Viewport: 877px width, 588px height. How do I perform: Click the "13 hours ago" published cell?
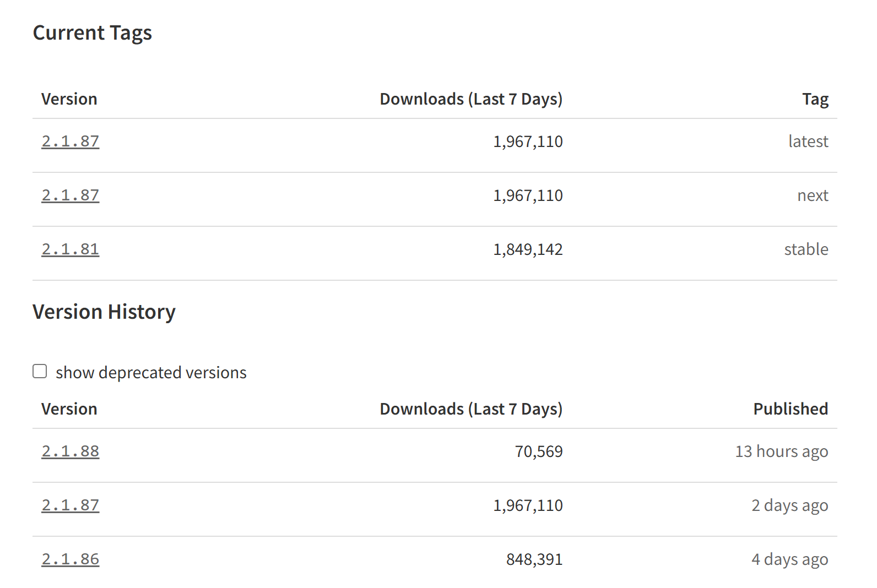pos(782,451)
